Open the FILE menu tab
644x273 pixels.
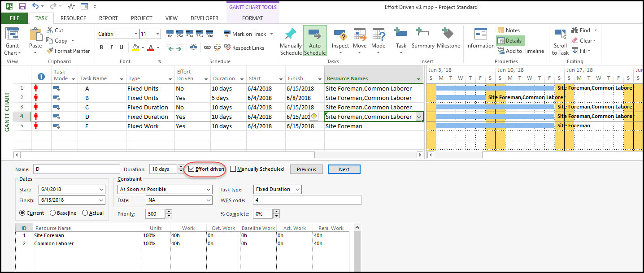(x=14, y=18)
